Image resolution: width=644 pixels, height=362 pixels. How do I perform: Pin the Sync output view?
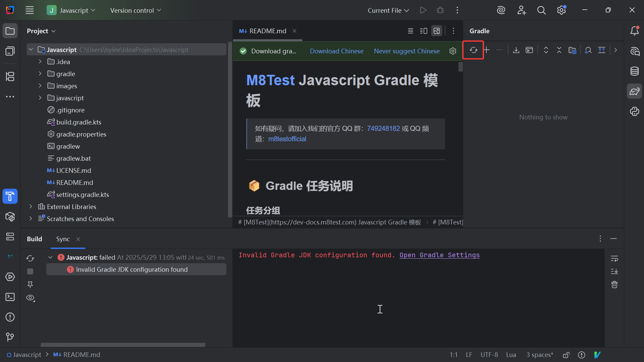tap(30, 285)
